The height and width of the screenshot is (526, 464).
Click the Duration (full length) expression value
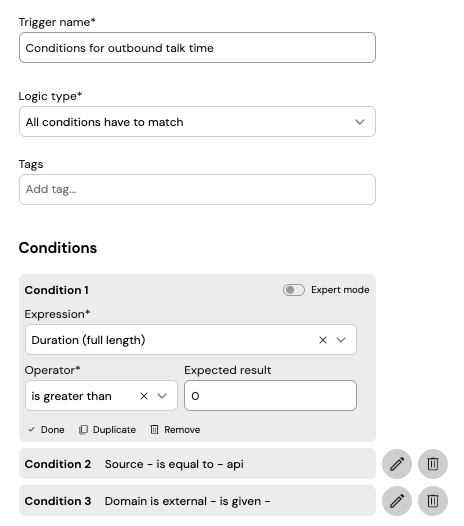click(88, 340)
